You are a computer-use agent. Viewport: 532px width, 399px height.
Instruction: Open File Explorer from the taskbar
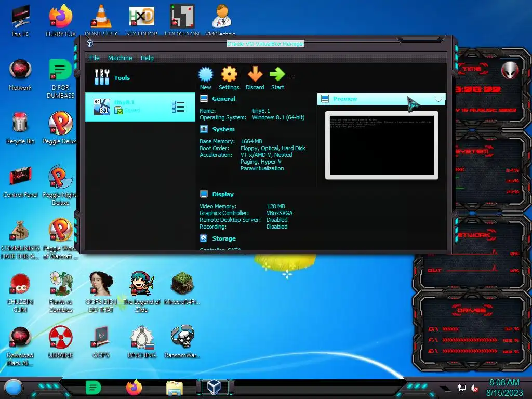[x=175, y=388]
